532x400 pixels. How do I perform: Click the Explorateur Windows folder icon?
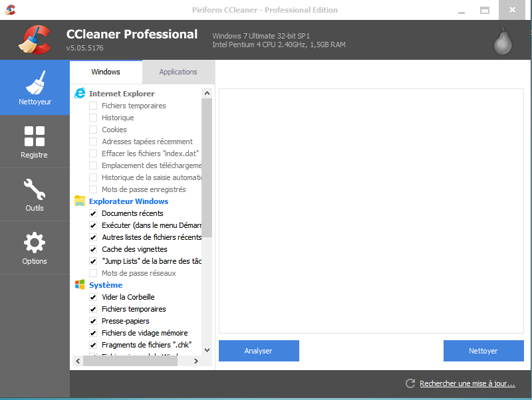click(x=80, y=201)
